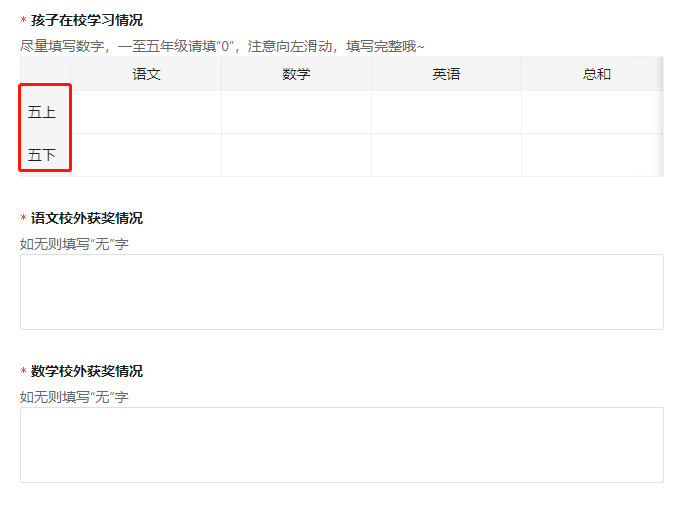Screen dimensions: 688x509
Task: Click the 五上 数学 score cell
Action: [297, 112]
